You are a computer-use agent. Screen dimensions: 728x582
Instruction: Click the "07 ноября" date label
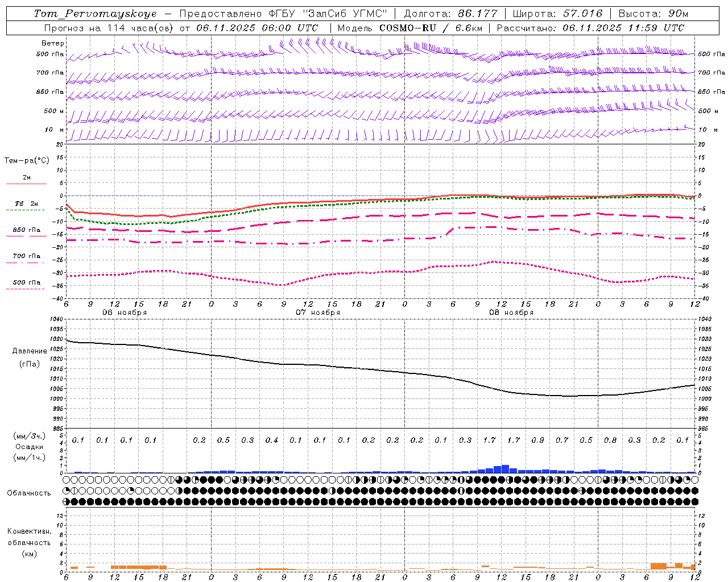318,313
